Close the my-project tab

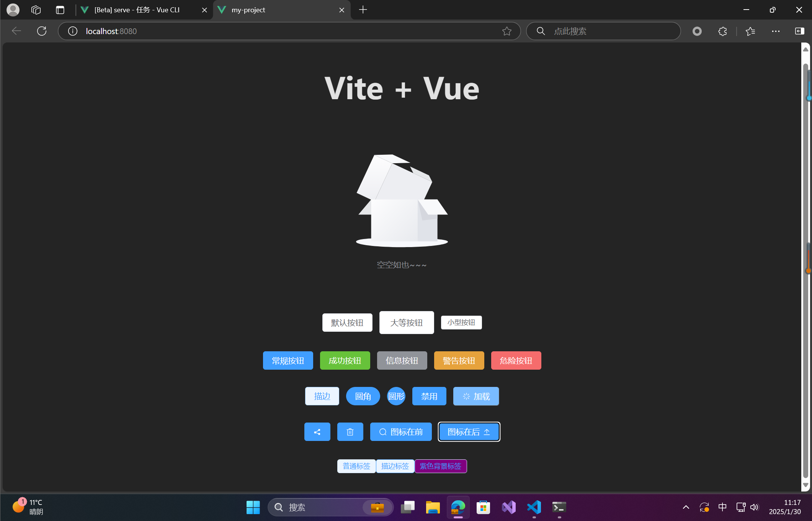tap(341, 10)
